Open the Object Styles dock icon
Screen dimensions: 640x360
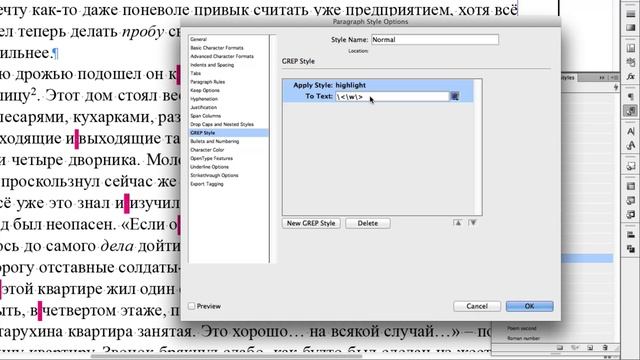pyautogui.click(x=631, y=166)
